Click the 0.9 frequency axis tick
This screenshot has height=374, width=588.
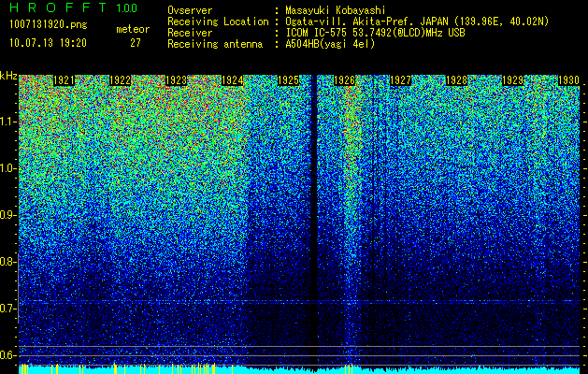click(x=7, y=215)
